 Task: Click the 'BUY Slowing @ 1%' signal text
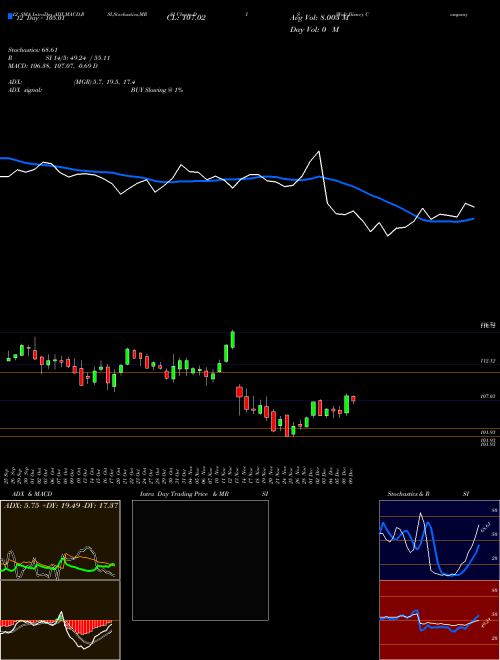157,90
